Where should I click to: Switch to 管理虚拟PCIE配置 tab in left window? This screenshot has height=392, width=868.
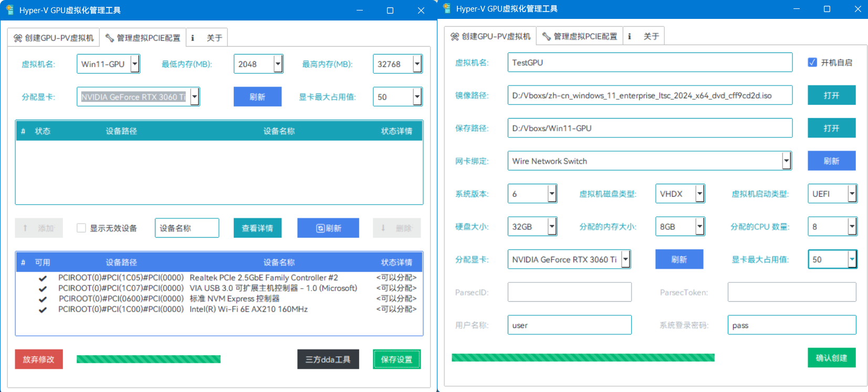tap(143, 38)
